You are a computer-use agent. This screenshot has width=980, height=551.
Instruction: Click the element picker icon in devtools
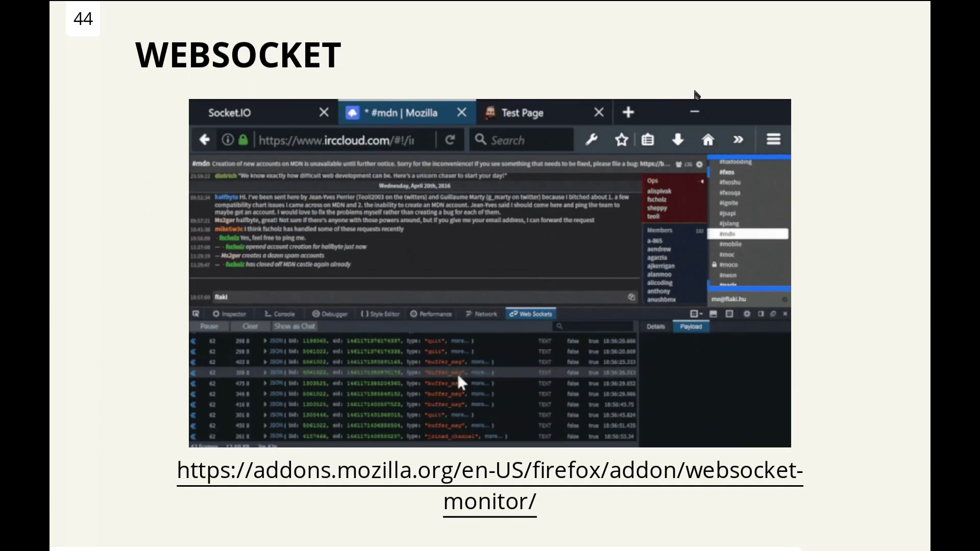tap(195, 314)
